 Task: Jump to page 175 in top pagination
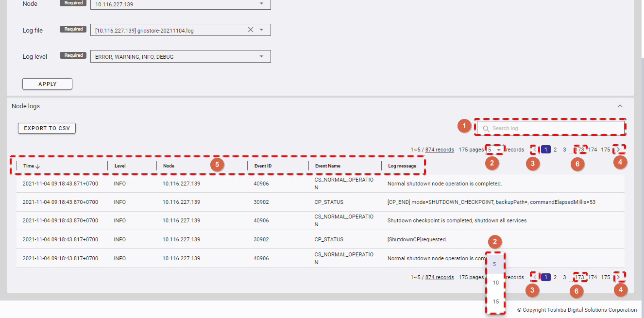pos(605,150)
